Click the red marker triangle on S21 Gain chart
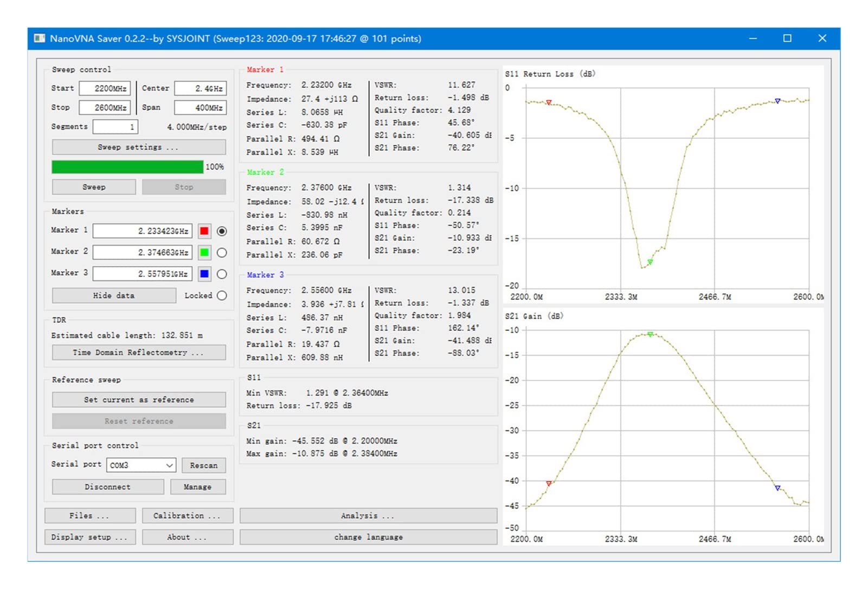The width and height of the screenshot is (868, 589). click(x=549, y=483)
